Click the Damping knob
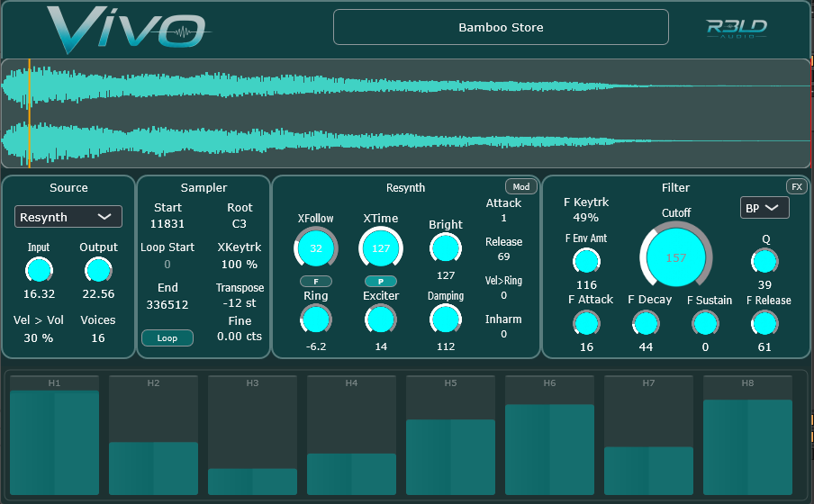814x504 pixels. click(446, 319)
